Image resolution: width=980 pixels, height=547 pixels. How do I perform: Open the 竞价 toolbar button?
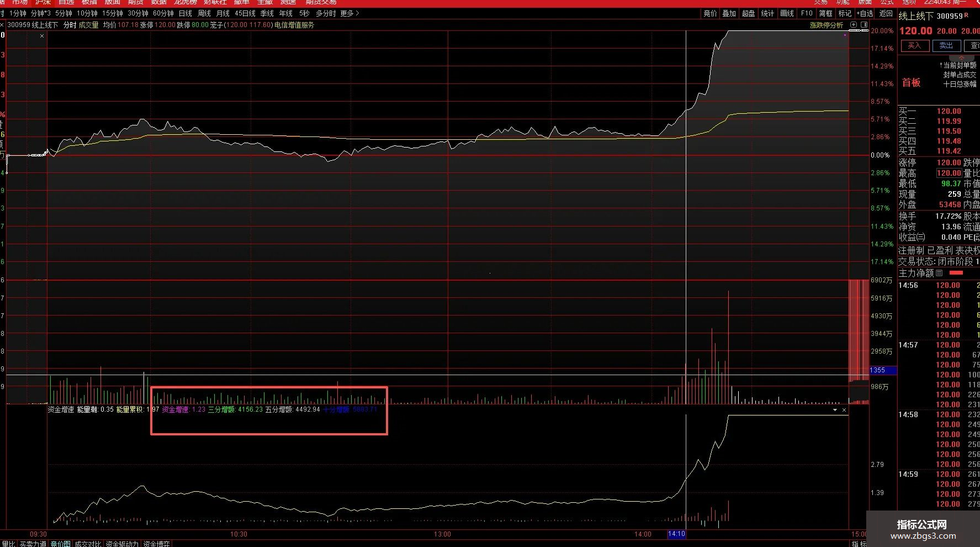tap(710, 13)
